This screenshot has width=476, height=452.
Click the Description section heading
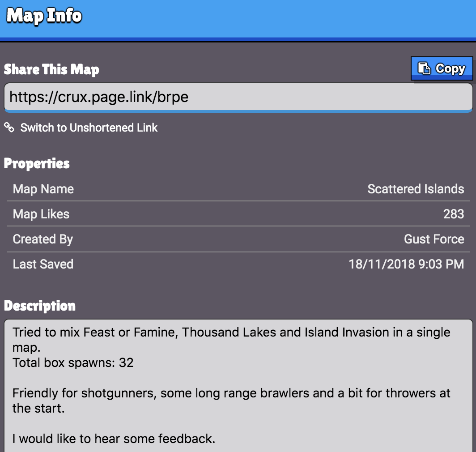point(40,306)
